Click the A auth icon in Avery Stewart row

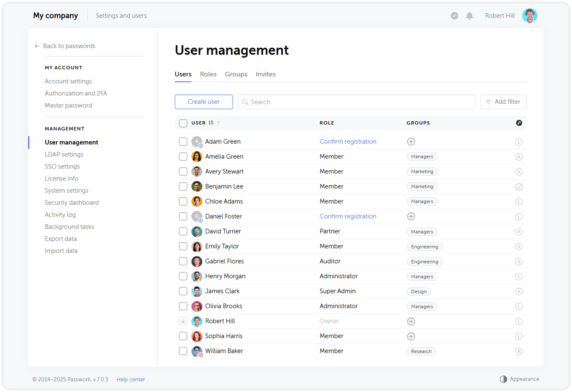tap(519, 172)
